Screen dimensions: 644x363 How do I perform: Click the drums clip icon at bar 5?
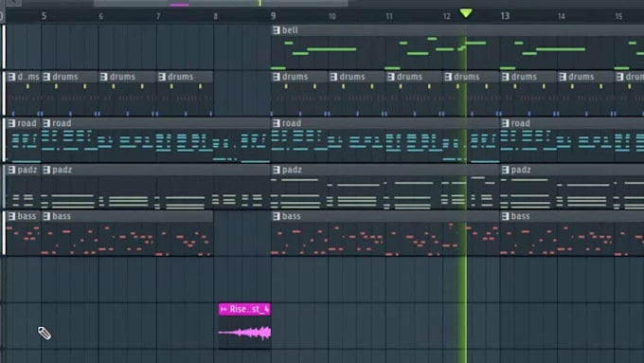click(46, 77)
